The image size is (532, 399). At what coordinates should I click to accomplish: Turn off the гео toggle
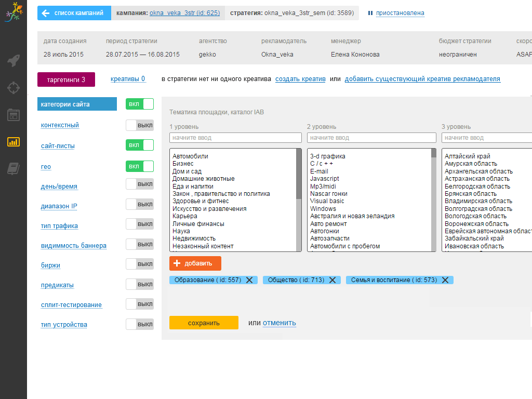click(140, 166)
